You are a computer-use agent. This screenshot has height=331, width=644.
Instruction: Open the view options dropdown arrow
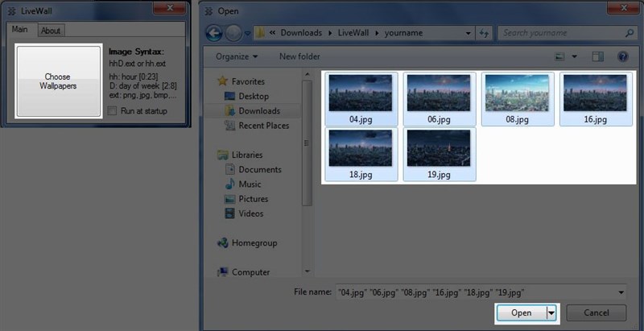[x=574, y=56]
